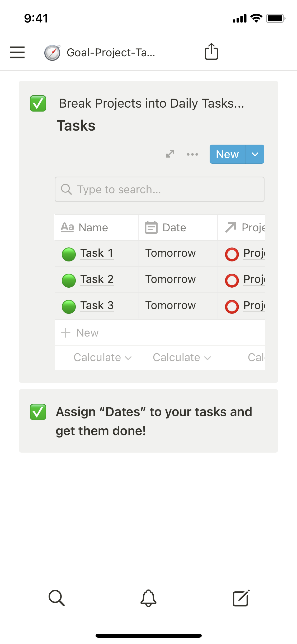The width and height of the screenshot is (297, 644).
Task: Open the three-dot options menu
Action: click(x=192, y=154)
